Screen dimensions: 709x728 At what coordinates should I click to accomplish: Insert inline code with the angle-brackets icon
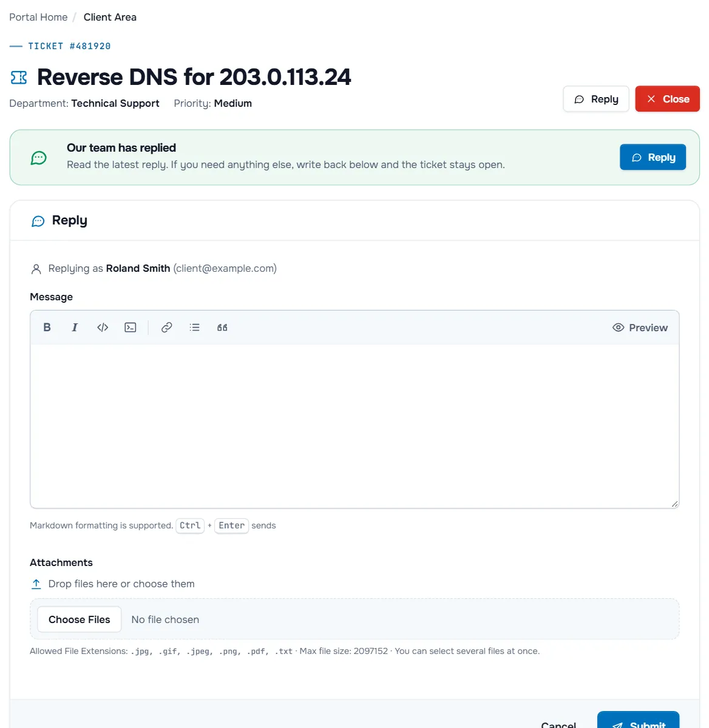pos(103,328)
